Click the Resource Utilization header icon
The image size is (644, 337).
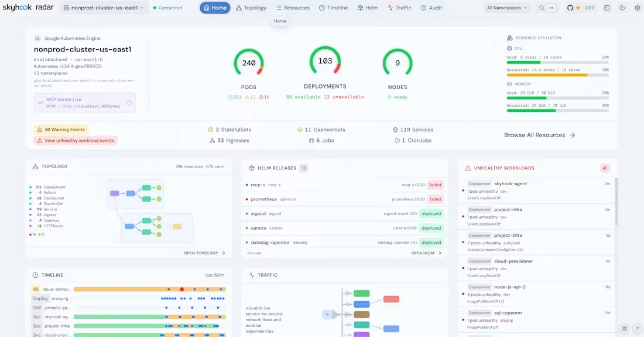coord(510,38)
